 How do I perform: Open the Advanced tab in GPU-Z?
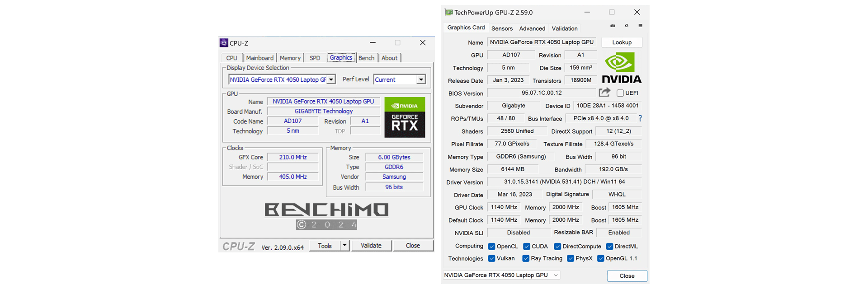[532, 28]
